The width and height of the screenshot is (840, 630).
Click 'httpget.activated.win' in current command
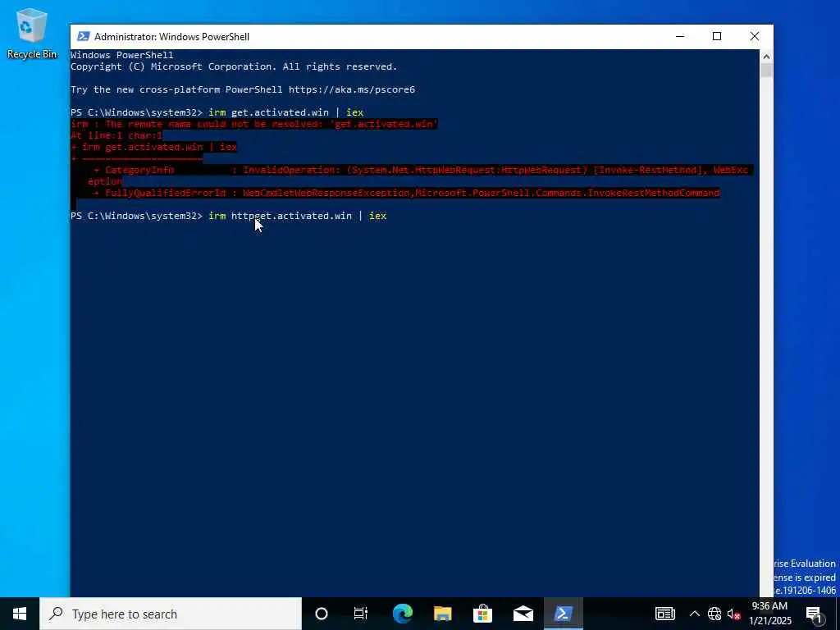click(291, 216)
